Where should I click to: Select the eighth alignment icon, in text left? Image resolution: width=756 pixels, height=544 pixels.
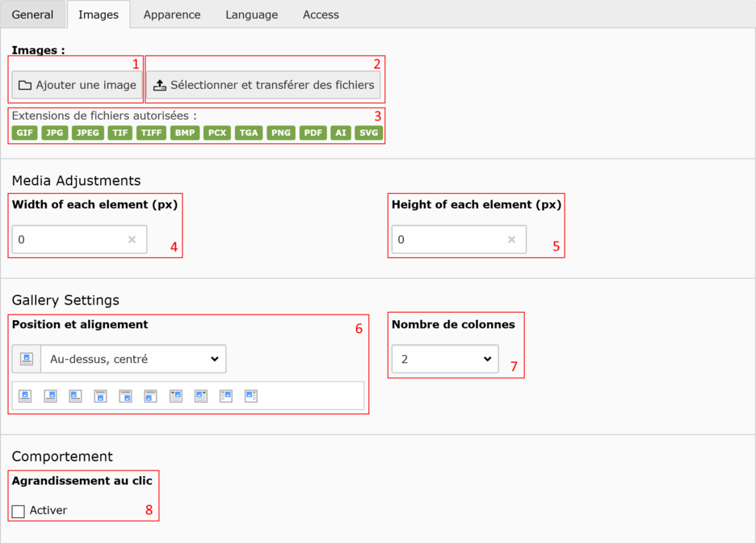(201, 396)
